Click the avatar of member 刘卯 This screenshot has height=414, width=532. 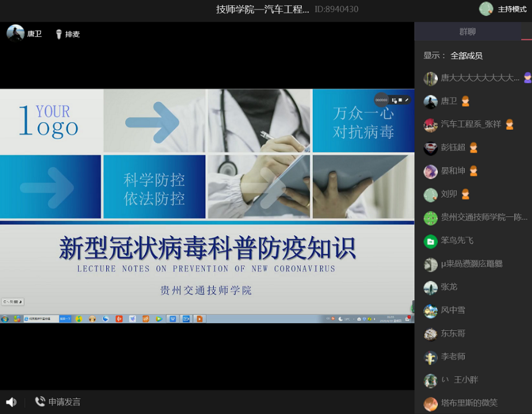tap(430, 195)
